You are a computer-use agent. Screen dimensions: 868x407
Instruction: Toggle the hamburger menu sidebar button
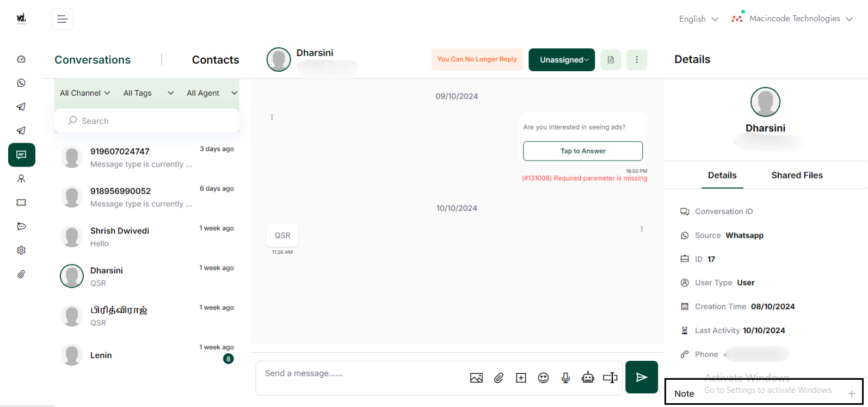[63, 19]
